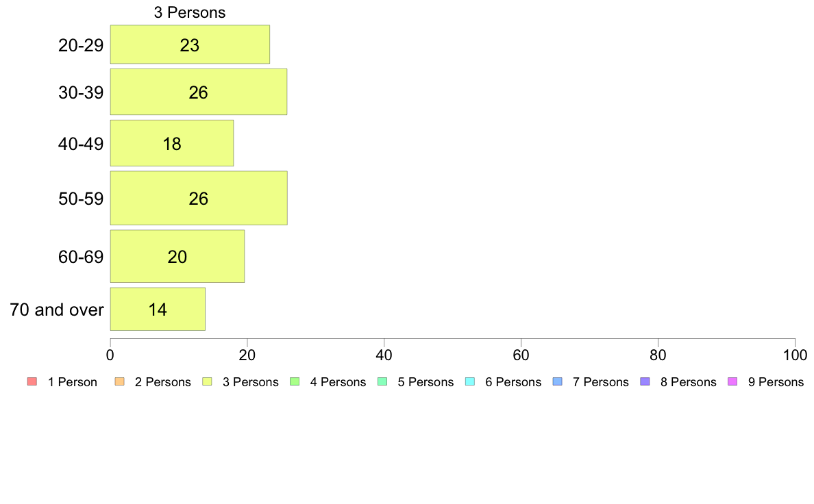Image resolution: width=814 pixels, height=504 pixels.
Task: Select the 40-49 bar showing 18
Action: coord(172,143)
